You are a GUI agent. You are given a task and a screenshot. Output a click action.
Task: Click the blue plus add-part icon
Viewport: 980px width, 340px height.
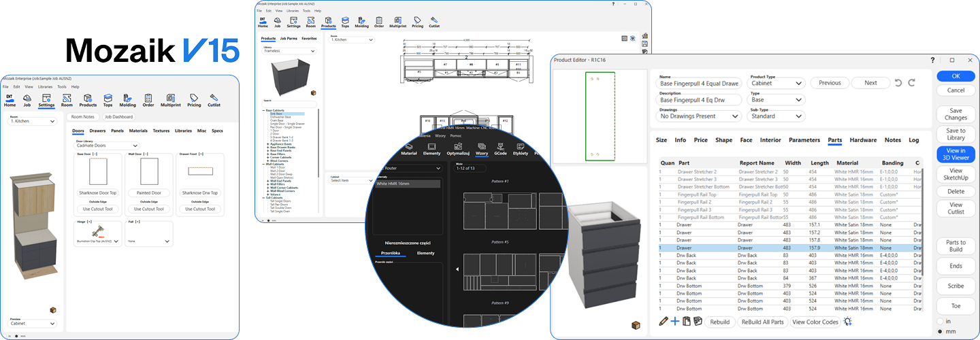pyautogui.click(x=674, y=321)
